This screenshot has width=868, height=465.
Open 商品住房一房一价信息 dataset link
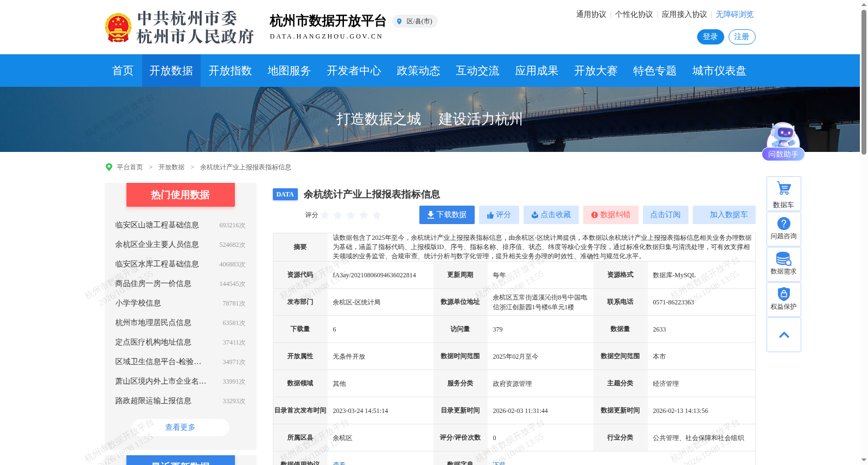tap(153, 284)
